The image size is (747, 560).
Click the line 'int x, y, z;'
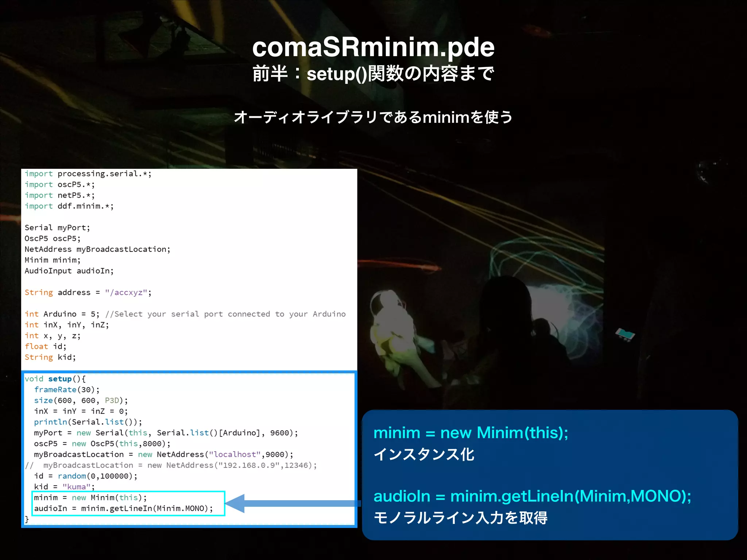(x=53, y=336)
